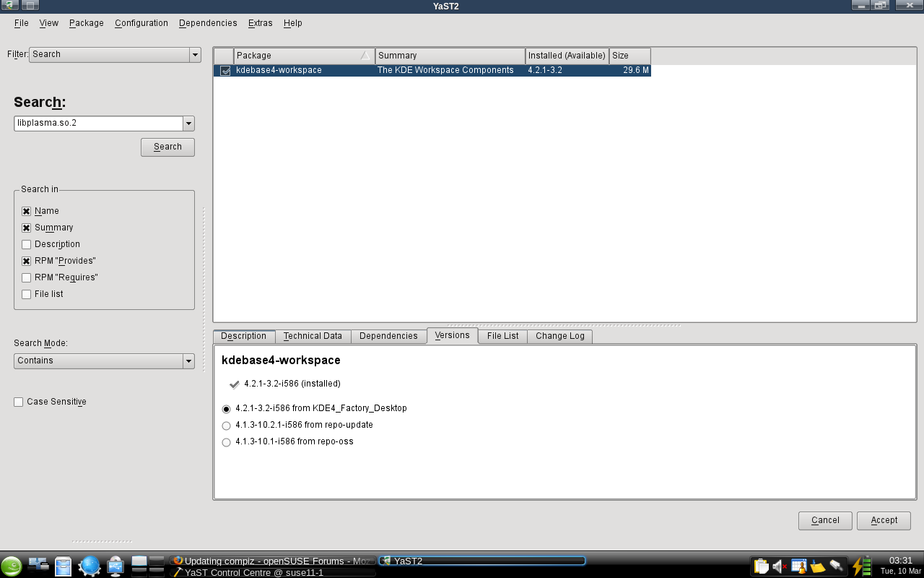Viewport: 924px width, 578px height.
Task: Select version 4.1.3-10.1-i586 from repo-oss
Action: coord(227,442)
